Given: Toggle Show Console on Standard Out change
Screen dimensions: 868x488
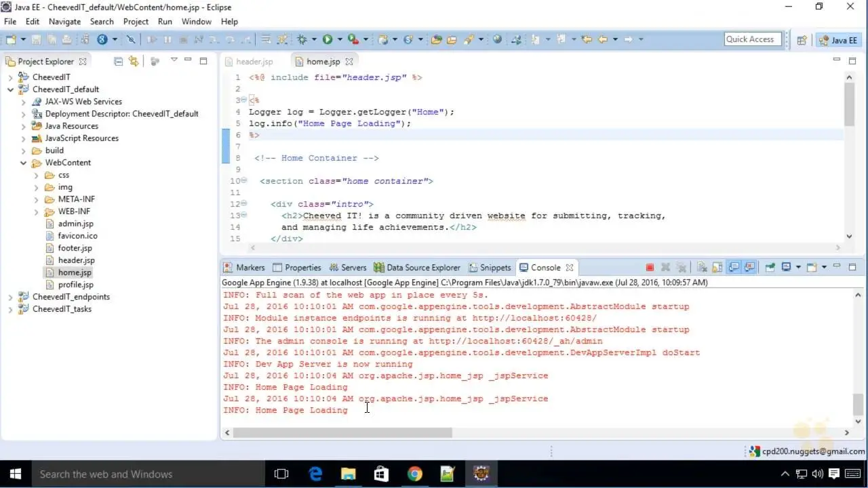Looking at the screenshot, I should tap(734, 268).
